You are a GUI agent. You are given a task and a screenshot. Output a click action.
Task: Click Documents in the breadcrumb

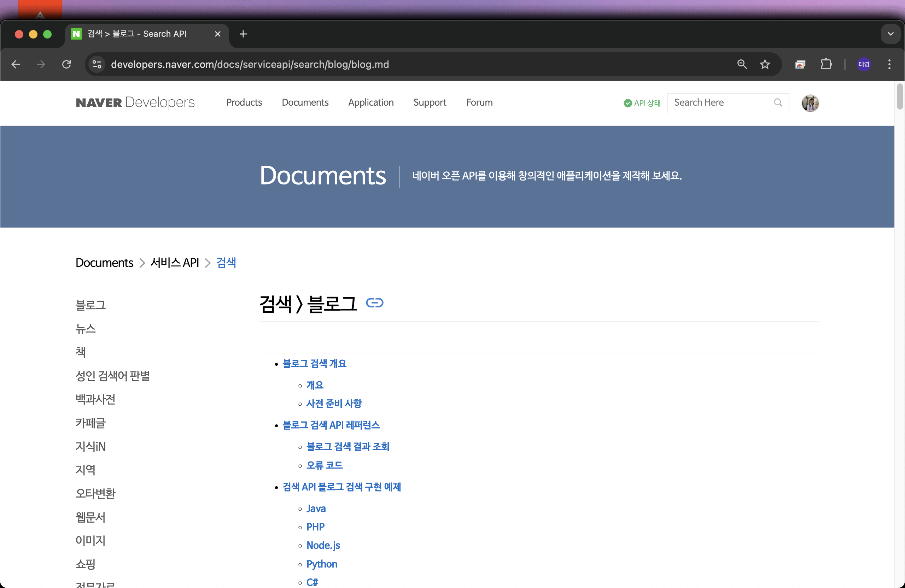104,263
